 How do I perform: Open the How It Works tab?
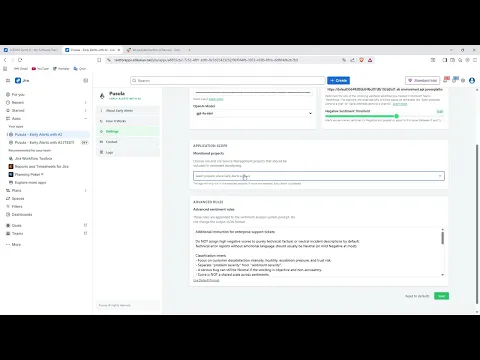point(128,121)
